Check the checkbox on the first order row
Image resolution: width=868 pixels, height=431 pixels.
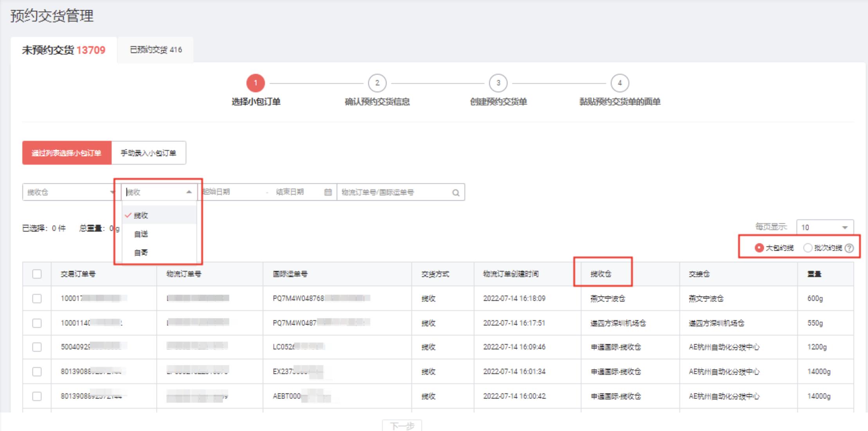click(x=36, y=298)
